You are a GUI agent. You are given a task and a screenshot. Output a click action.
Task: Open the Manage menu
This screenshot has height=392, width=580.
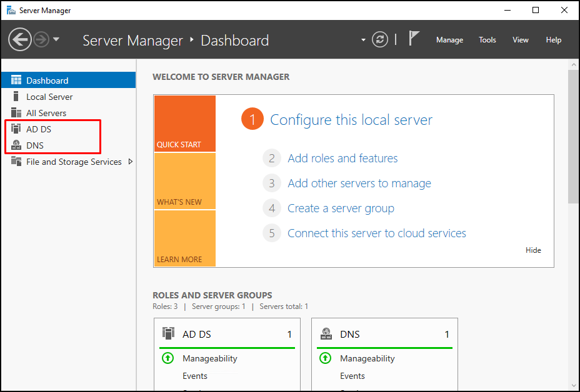tap(449, 40)
